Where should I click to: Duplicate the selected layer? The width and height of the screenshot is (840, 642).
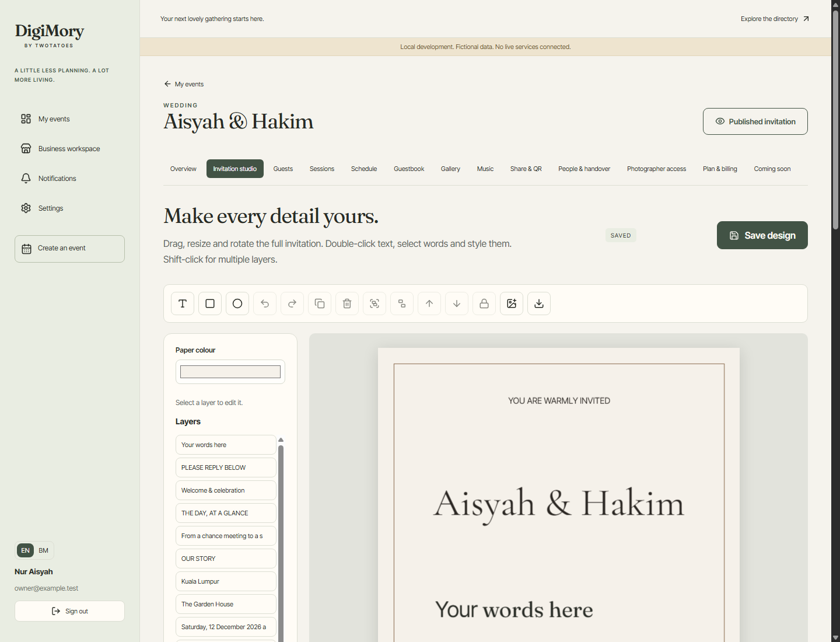click(x=320, y=303)
